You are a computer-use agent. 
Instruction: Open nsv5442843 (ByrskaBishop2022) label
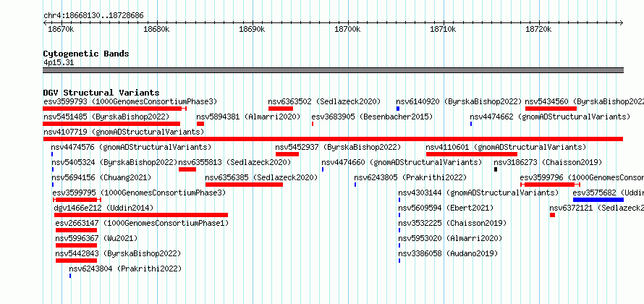click(x=118, y=253)
